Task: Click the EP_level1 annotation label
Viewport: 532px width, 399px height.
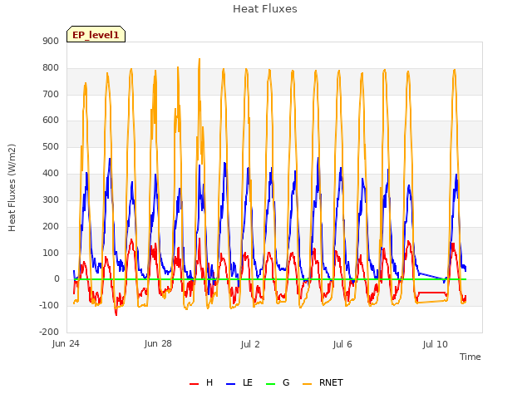Action: pyautogui.click(x=96, y=35)
